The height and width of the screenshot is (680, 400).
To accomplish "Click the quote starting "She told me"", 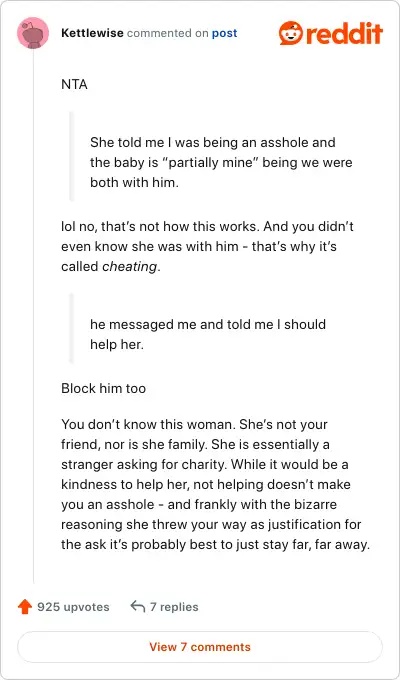I will [221, 163].
